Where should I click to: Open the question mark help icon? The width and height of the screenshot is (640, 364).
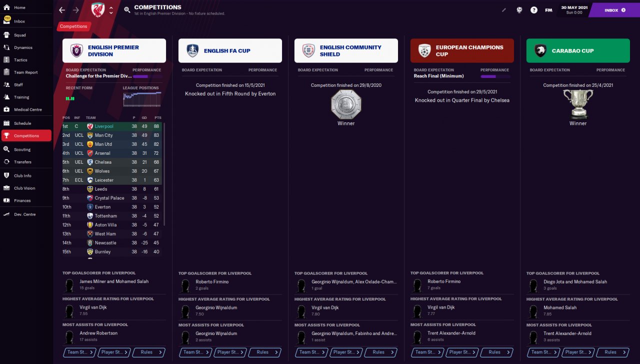(534, 10)
